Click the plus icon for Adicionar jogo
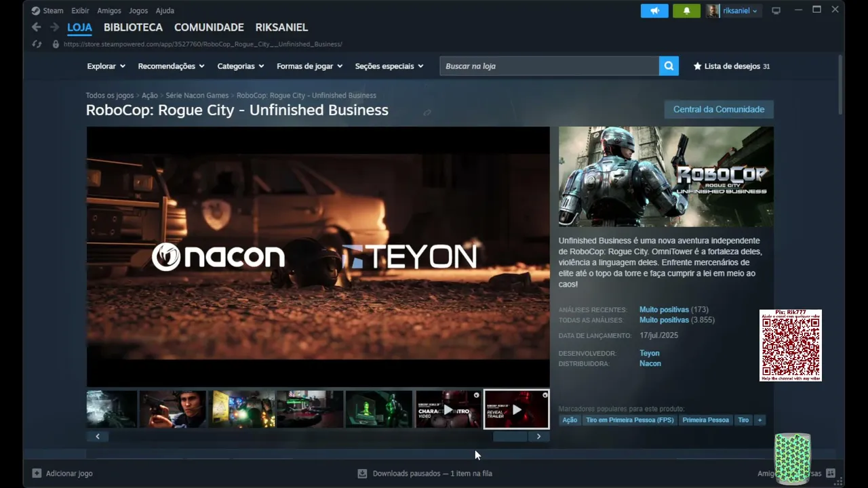This screenshot has height=488, width=868. [x=37, y=473]
